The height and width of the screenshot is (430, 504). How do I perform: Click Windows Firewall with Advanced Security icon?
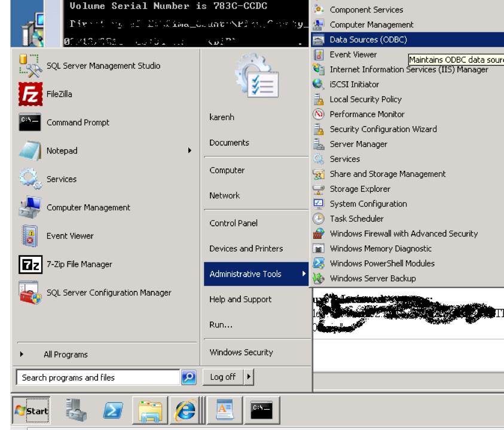click(x=319, y=234)
